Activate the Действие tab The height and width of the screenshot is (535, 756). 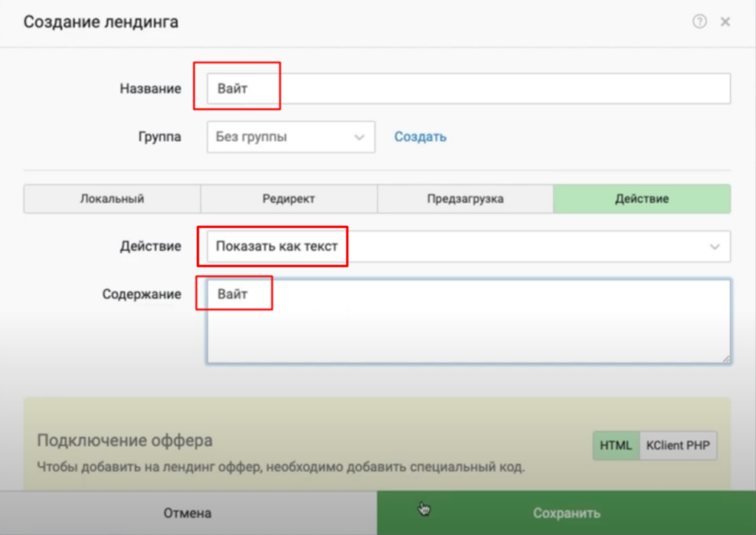click(x=642, y=199)
